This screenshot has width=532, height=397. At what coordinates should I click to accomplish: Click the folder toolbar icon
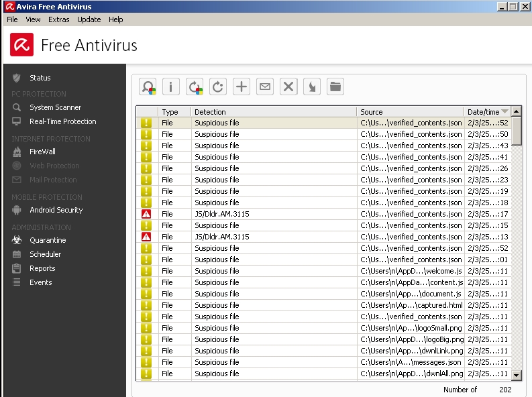[335, 87]
